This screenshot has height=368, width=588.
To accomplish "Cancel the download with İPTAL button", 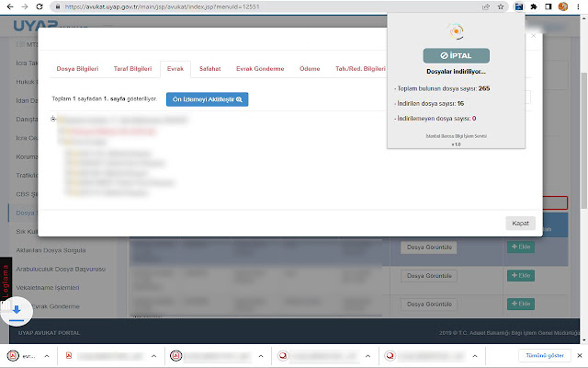I will 456,55.
